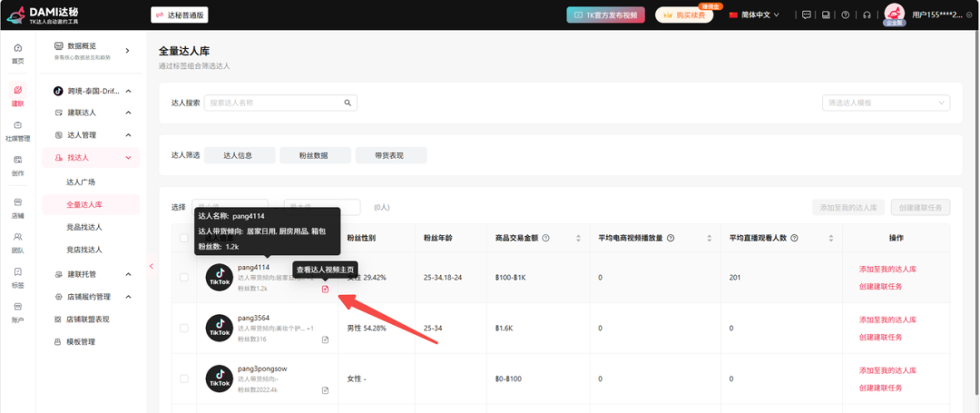Check the checkbox for pang3pongsow row

pos(183,379)
